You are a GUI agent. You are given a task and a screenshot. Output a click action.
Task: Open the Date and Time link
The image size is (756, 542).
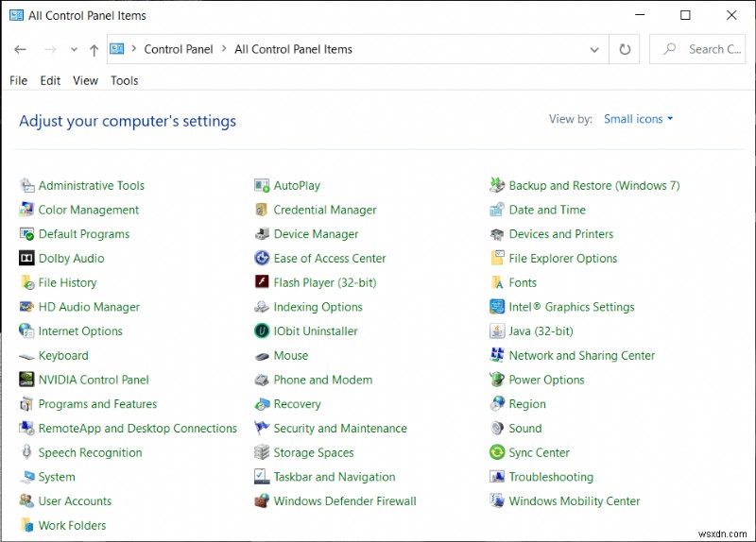547,210
